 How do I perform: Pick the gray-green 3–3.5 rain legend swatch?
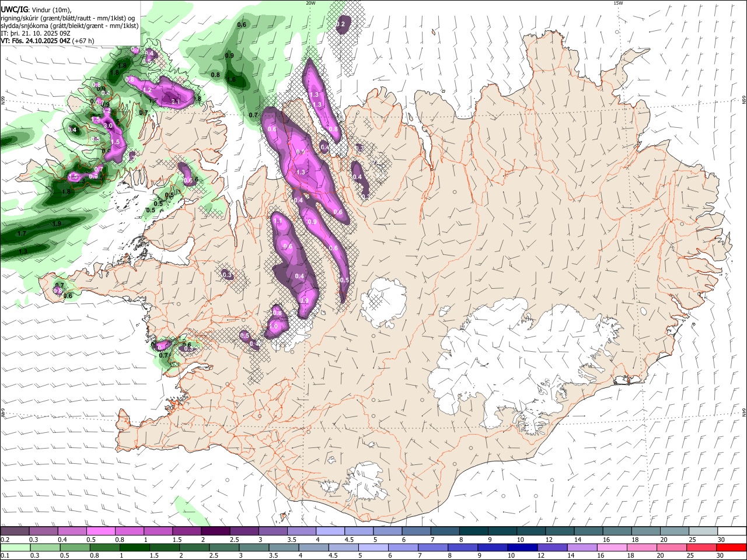click(253, 547)
